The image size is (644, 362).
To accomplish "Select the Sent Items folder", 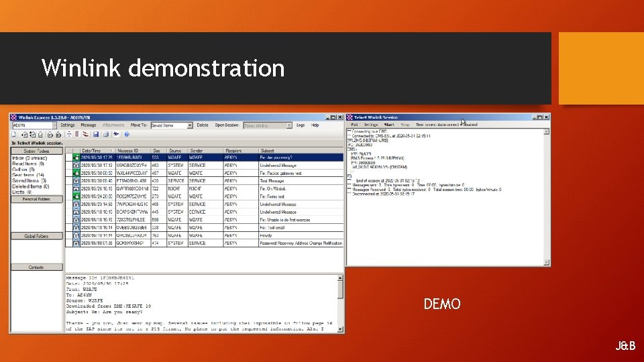I will pyautogui.click(x=28, y=175).
